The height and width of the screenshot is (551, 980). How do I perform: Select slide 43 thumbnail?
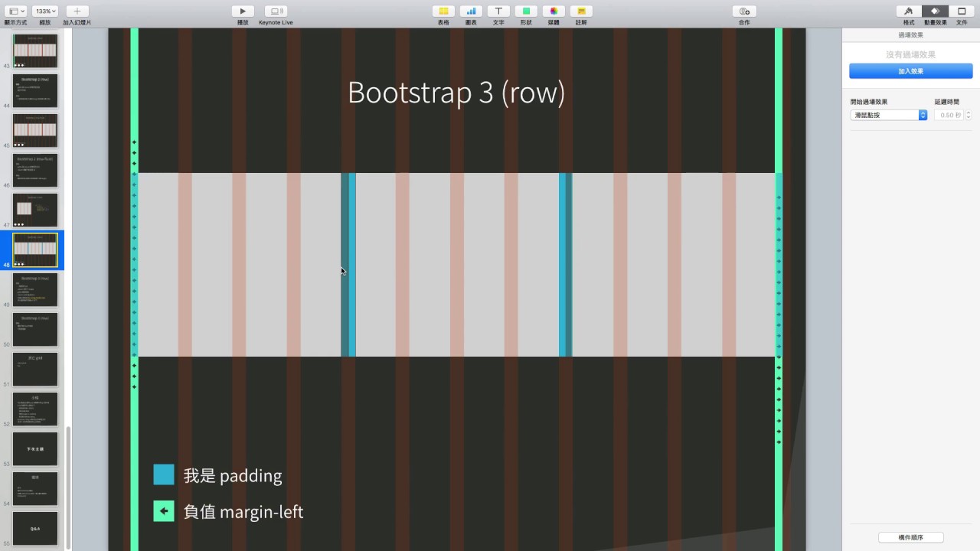[35, 51]
